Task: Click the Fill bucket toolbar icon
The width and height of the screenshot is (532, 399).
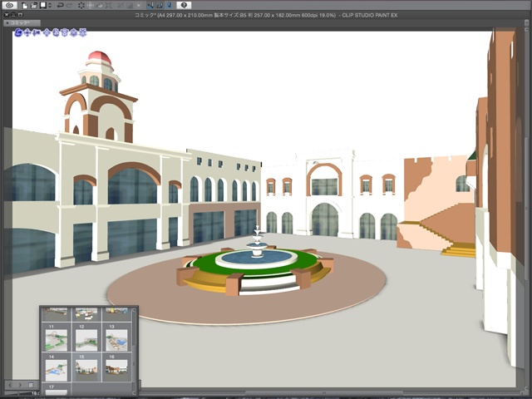Action: click(x=99, y=6)
